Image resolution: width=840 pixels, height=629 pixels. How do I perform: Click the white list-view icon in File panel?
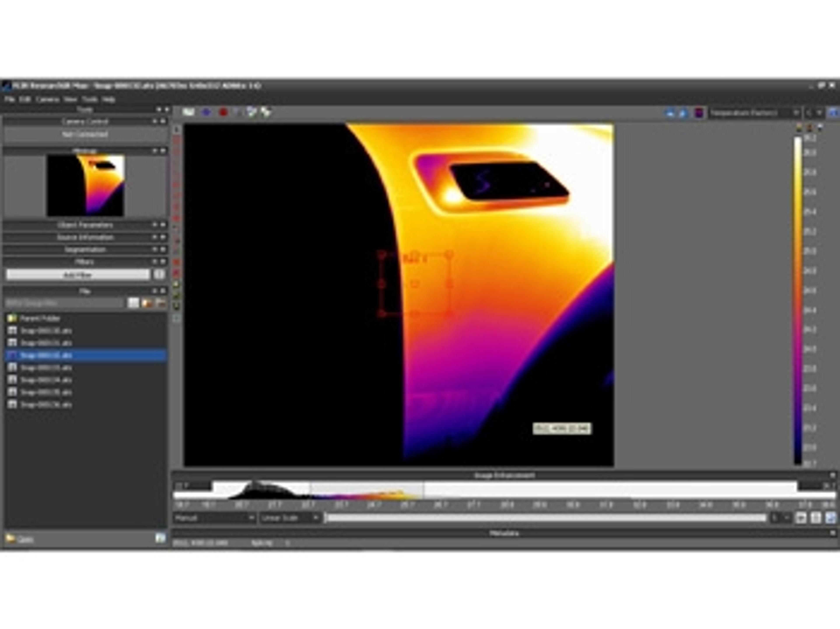click(133, 303)
